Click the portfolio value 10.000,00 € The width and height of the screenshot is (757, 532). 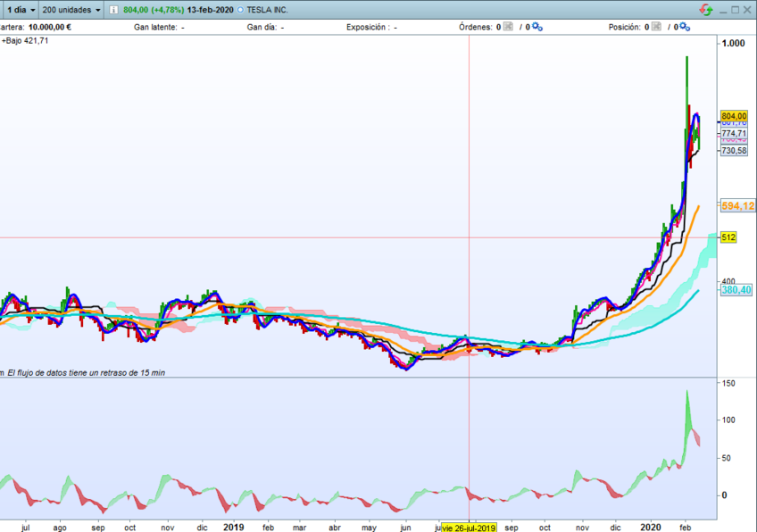[x=50, y=27]
